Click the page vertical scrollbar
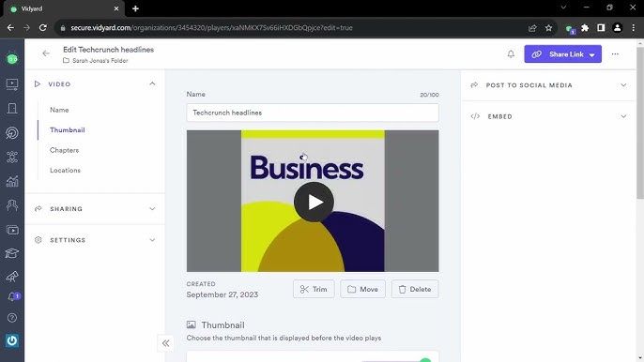This screenshot has width=644, height=362. coord(640,123)
